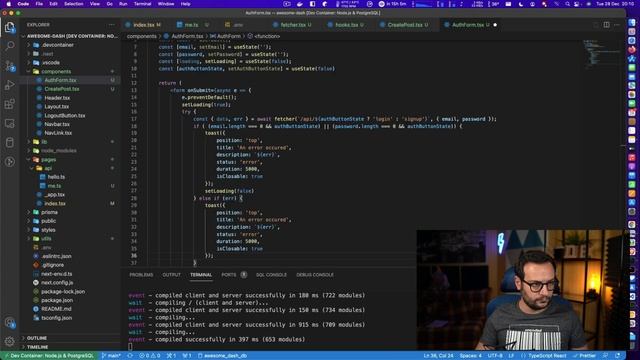Click the notifications bell in status bar
The height and width of the screenshot is (360, 640).
click(618, 356)
